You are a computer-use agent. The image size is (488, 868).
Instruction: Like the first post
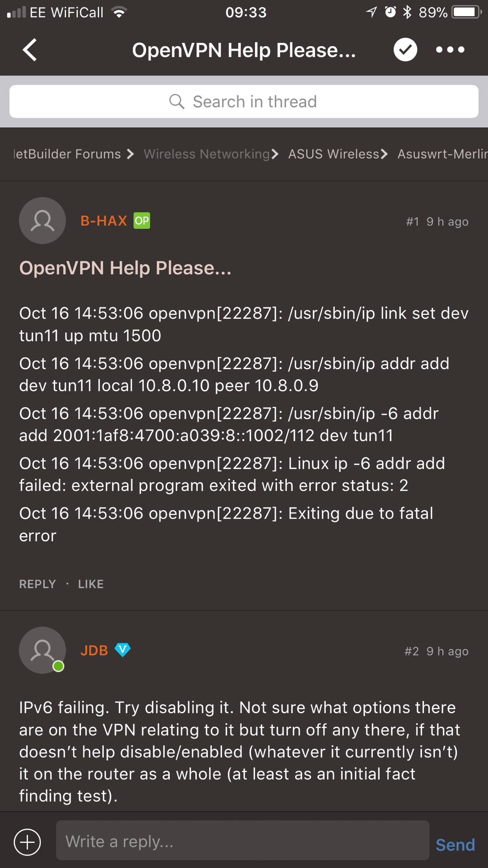click(91, 584)
